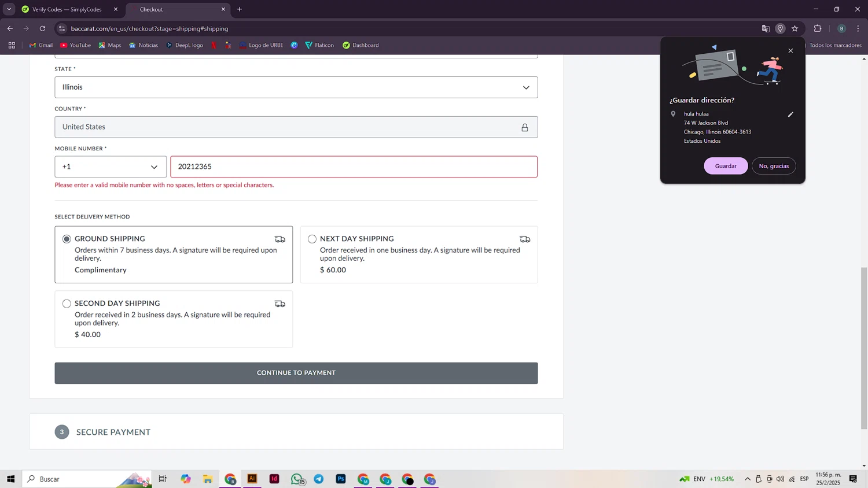
Task: Edit the saved address with pencil icon
Action: (x=790, y=114)
